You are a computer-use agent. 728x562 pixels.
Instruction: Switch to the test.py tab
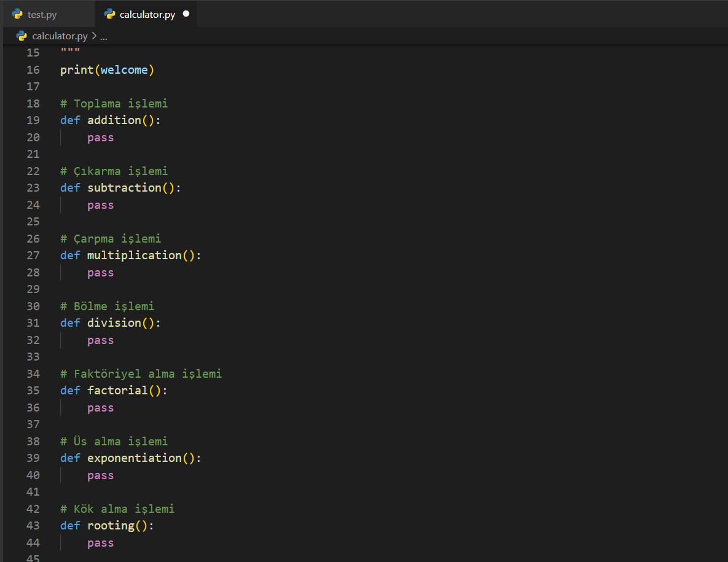click(x=42, y=14)
